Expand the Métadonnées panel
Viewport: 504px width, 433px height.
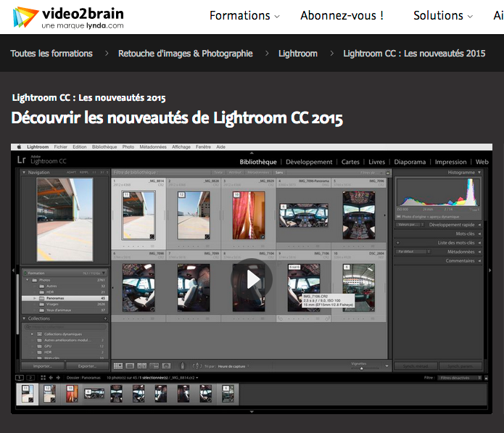[x=479, y=252]
